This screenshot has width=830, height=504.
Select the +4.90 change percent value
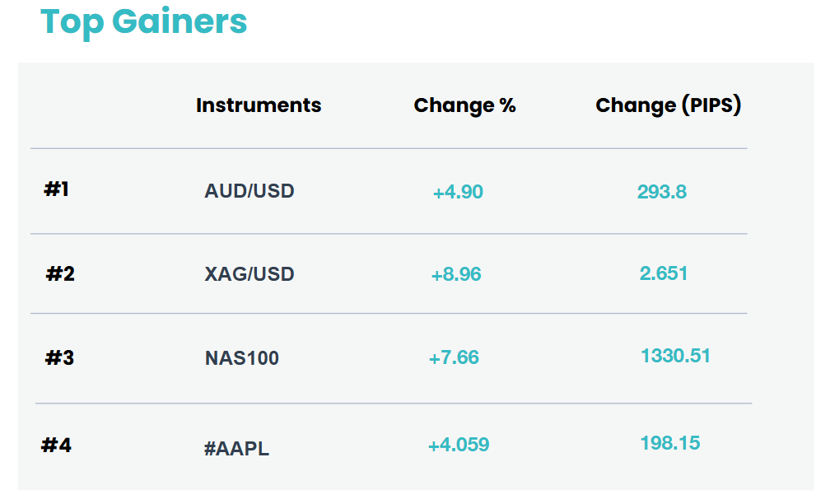pyautogui.click(x=458, y=192)
